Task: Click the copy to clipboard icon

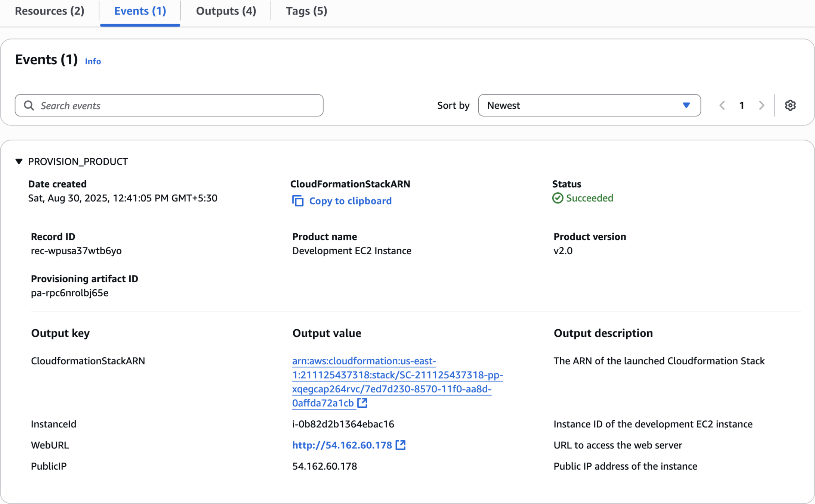Action: [298, 201]
